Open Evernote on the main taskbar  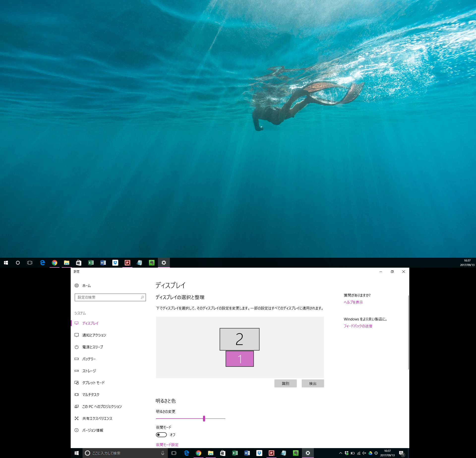[296, 453]
